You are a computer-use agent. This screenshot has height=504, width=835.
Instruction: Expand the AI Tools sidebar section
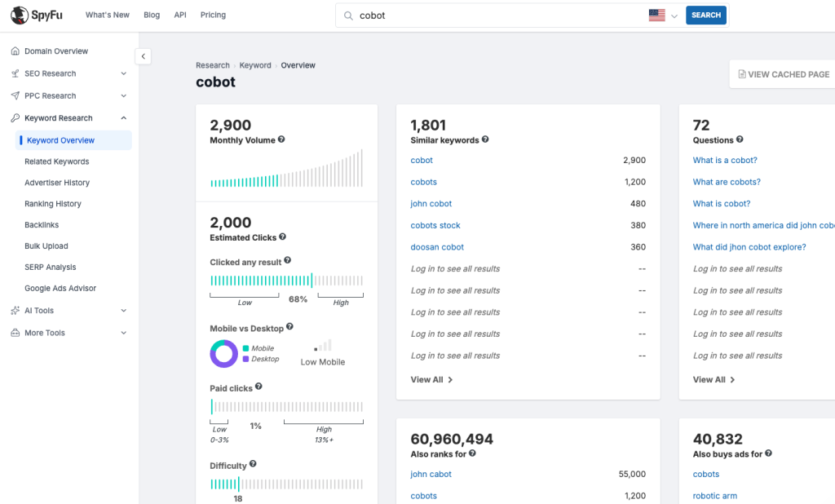click(x=123, y=311)
